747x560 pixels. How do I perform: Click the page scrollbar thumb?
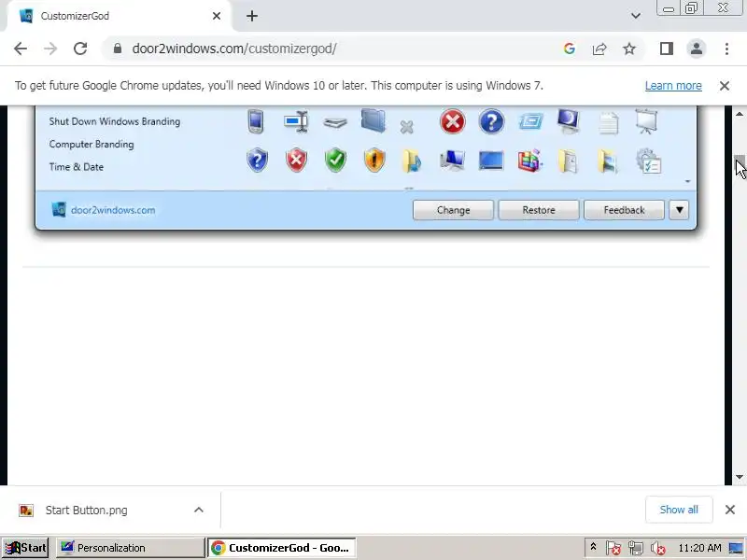(740, 164)
